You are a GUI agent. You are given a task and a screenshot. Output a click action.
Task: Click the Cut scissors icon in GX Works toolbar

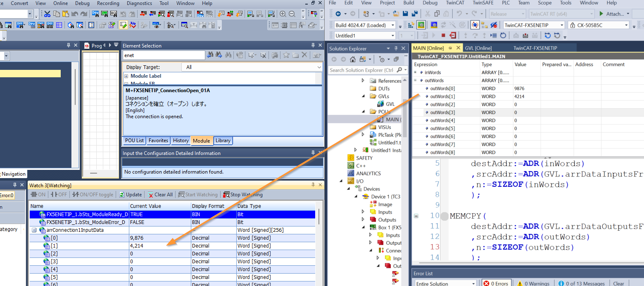pyautogui.click(x=48, y=14)
